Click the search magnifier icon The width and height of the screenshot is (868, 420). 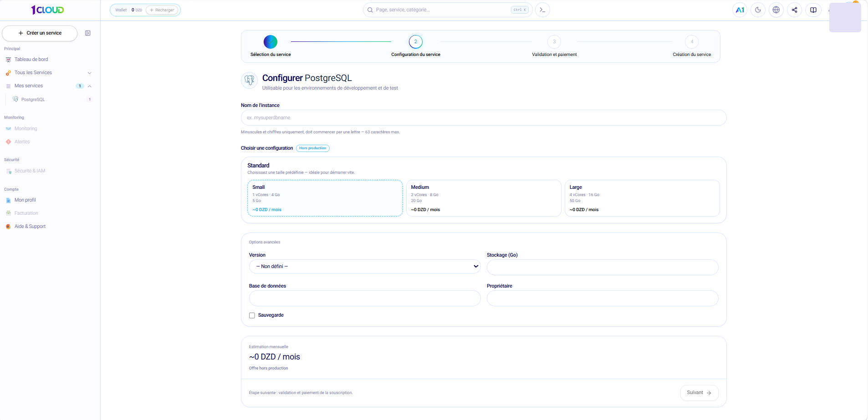pos(370,10)
